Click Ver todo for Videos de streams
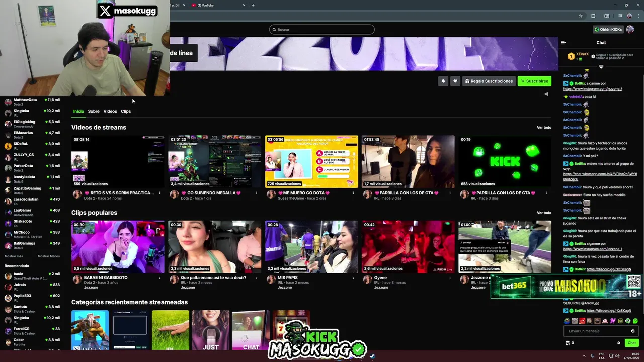This screenshot has width=644, height=362. click(544, 127)
